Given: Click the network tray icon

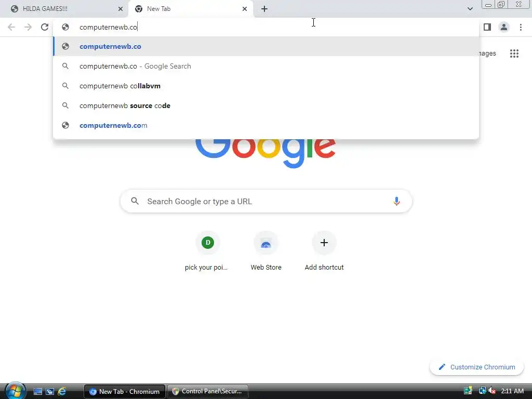Looking at the screenshot, I should [482, 391].
